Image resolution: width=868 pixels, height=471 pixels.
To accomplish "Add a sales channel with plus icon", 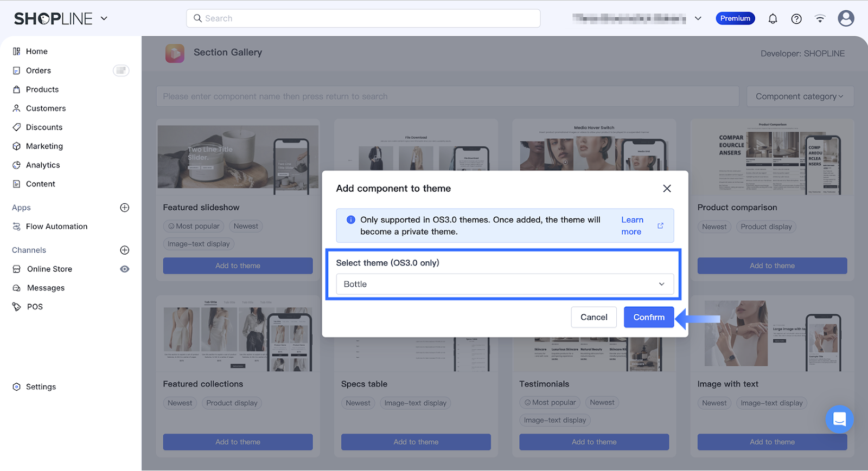I will click(x=124, y=250).
